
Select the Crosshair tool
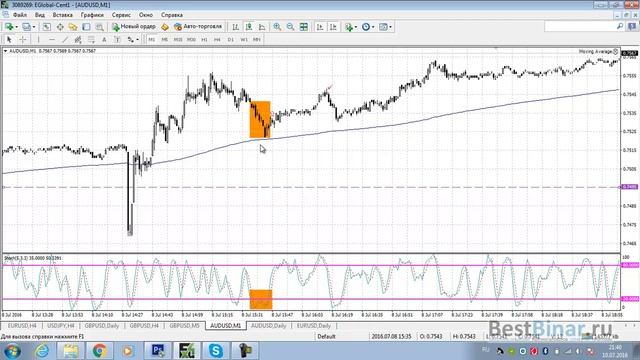click(23, 40)
